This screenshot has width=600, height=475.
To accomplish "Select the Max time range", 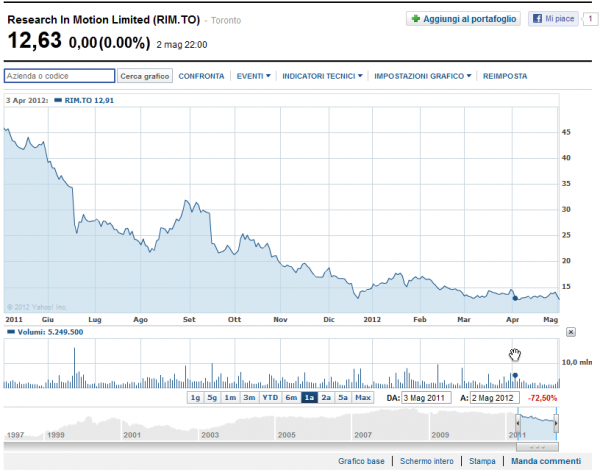I will click(x=363, y=398).
